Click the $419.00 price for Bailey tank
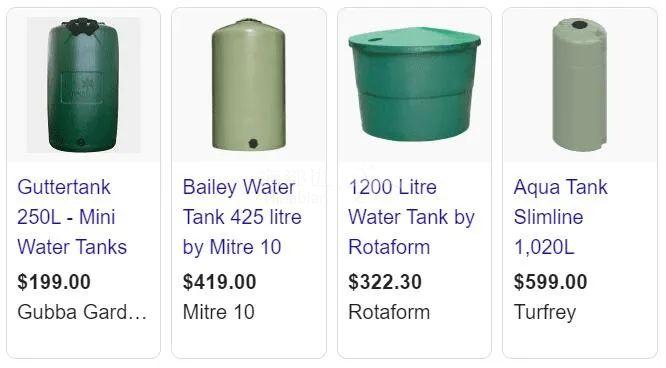Image resolution: width=666 pixels, height=368 pixels. click(219, 282)
